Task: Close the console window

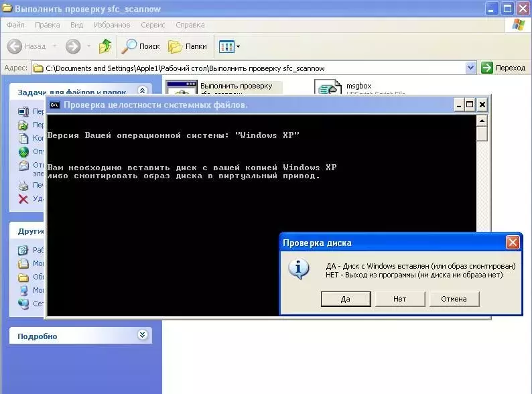Action: click(482, 105)
